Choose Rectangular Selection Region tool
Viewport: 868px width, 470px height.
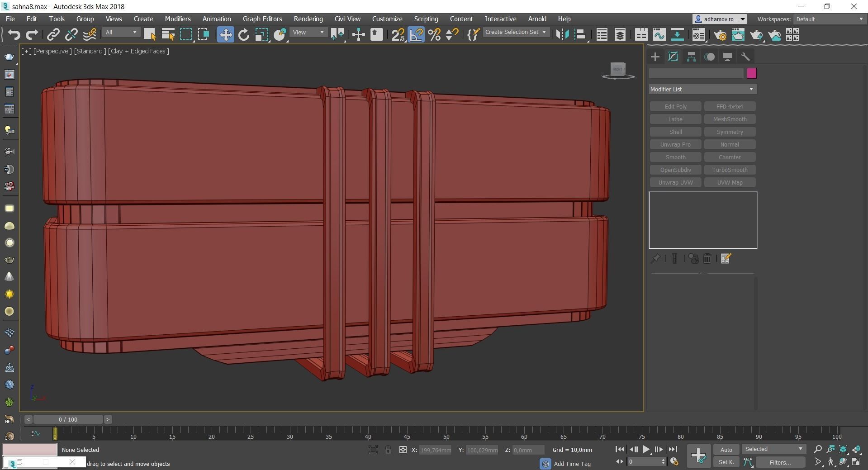pos(186,35)
